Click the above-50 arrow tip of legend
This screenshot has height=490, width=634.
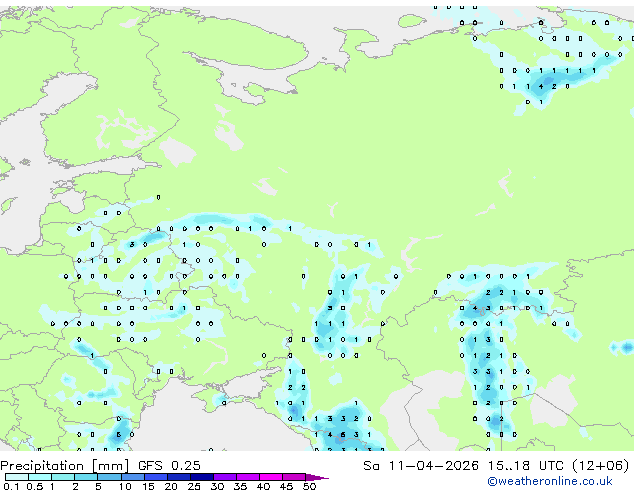[317, 477]
